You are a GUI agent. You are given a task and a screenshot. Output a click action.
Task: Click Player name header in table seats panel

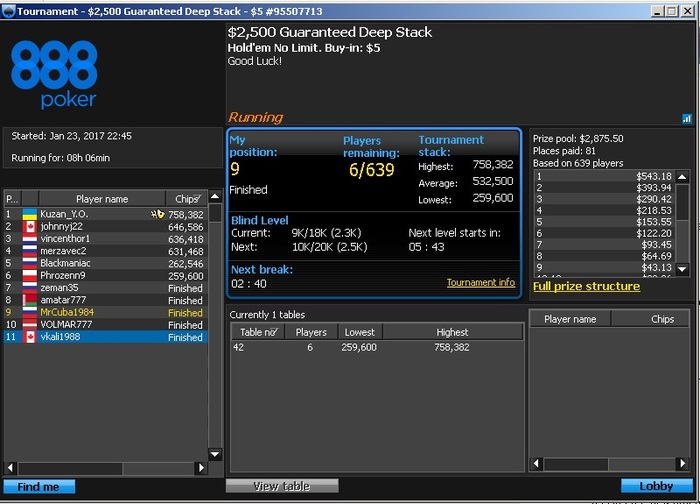point(570,319)
